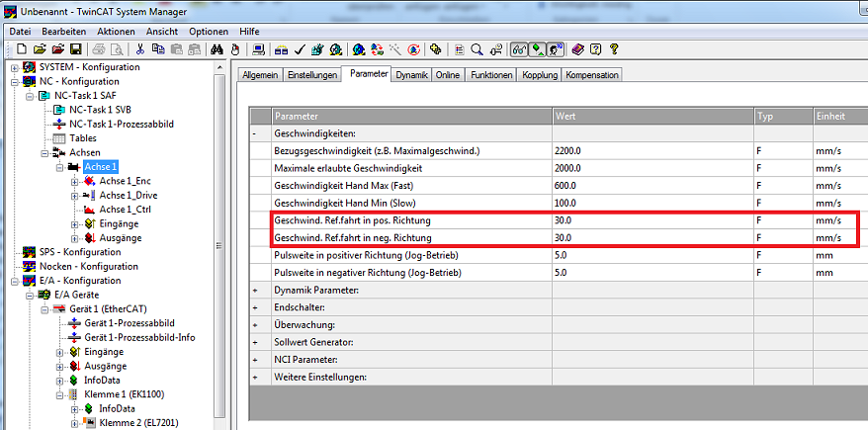
Task: Click the checkmark verify configuration icon
Action: pyautogui.click(x=300, y=49)
